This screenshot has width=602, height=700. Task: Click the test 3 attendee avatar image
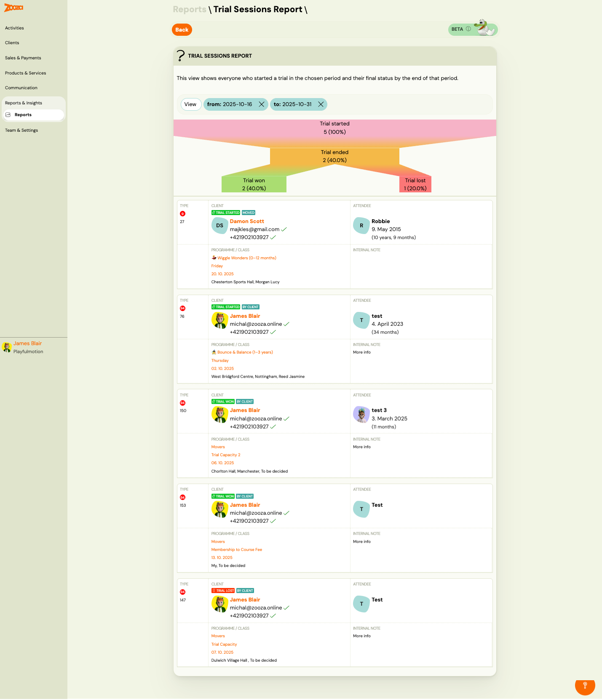click(361, 415)
